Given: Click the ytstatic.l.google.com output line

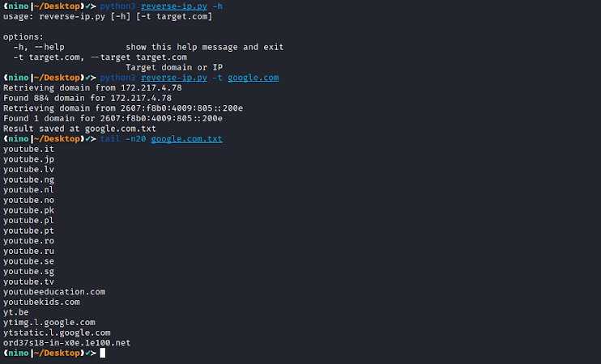Looking at the screenshot, I should tap(57, 332).
